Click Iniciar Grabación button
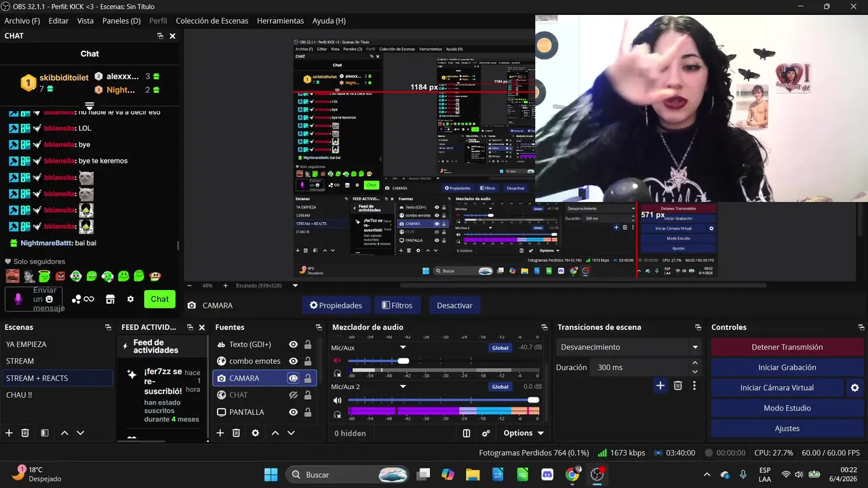 tap(787, 367)
